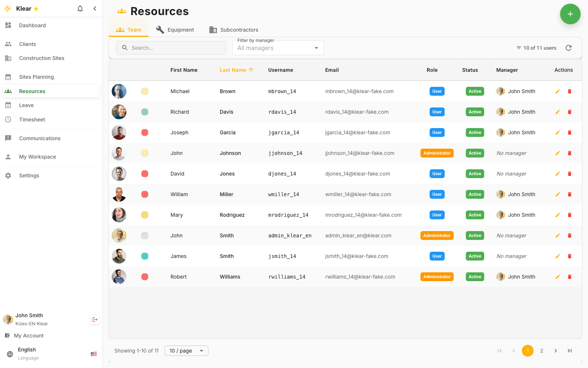Click the green add resource button
Viewport: 588px width, 368px height.
pos(570,14)
